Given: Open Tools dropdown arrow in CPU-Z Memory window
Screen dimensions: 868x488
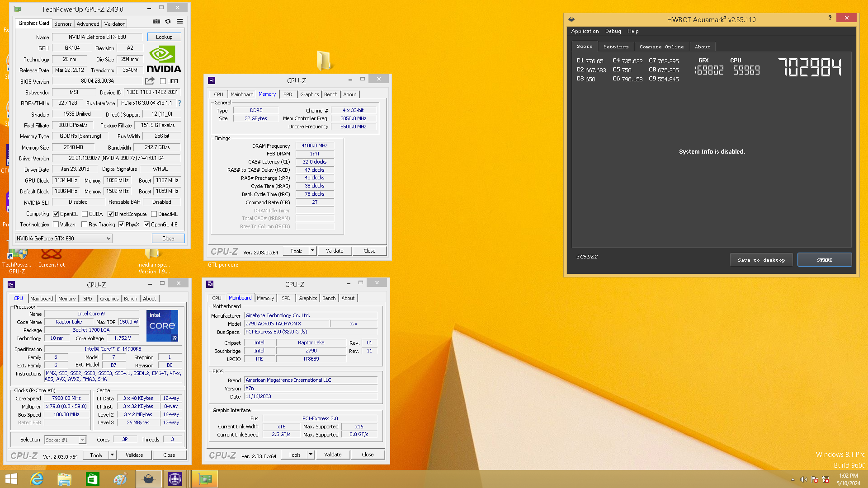Looking at the screenshot, I should coord(312,251).
